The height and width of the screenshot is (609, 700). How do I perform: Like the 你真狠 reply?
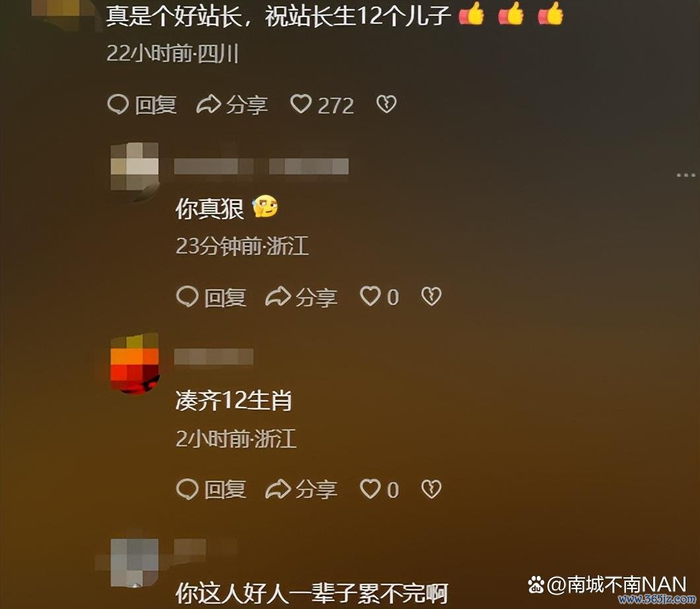click(379, 297)
